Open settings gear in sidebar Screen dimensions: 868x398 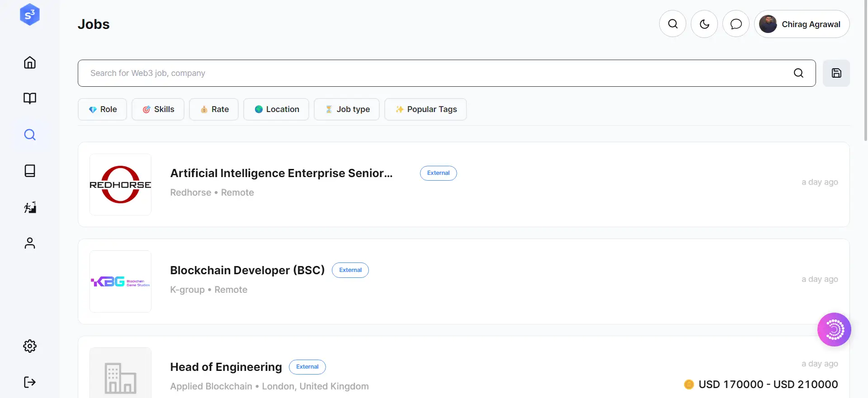click(30, 346)
